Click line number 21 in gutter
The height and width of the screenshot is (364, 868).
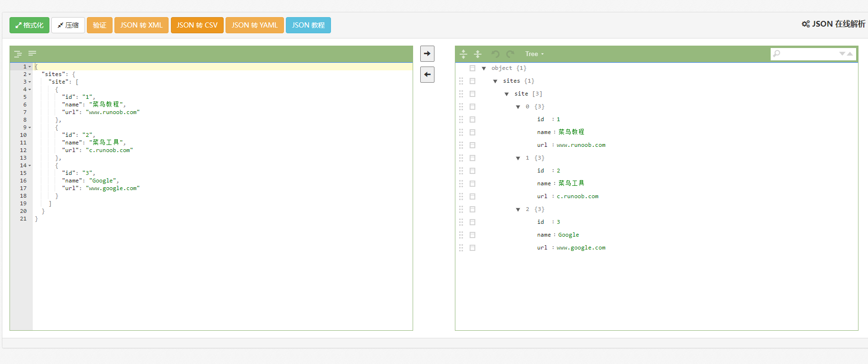pyautogui.click(x=23, y=219)
